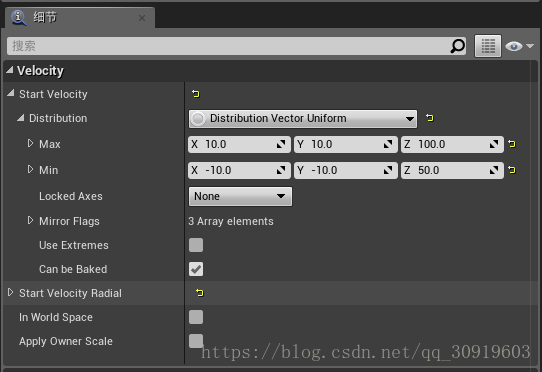Click the Locked Axes label

71,196
